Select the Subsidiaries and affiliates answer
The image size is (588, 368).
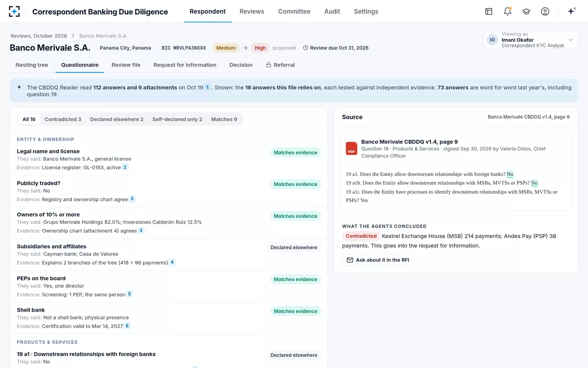(x=169, y=254)
